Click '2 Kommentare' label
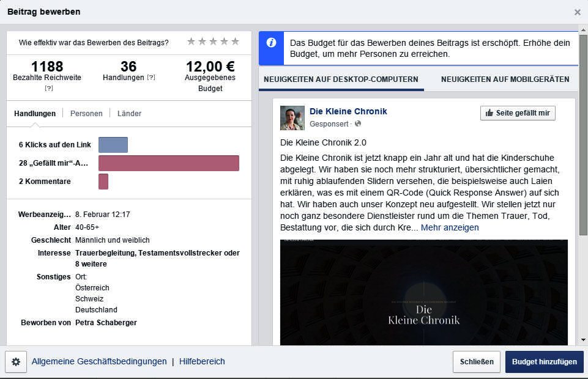The image size is (588, 379). coord(45,182)
